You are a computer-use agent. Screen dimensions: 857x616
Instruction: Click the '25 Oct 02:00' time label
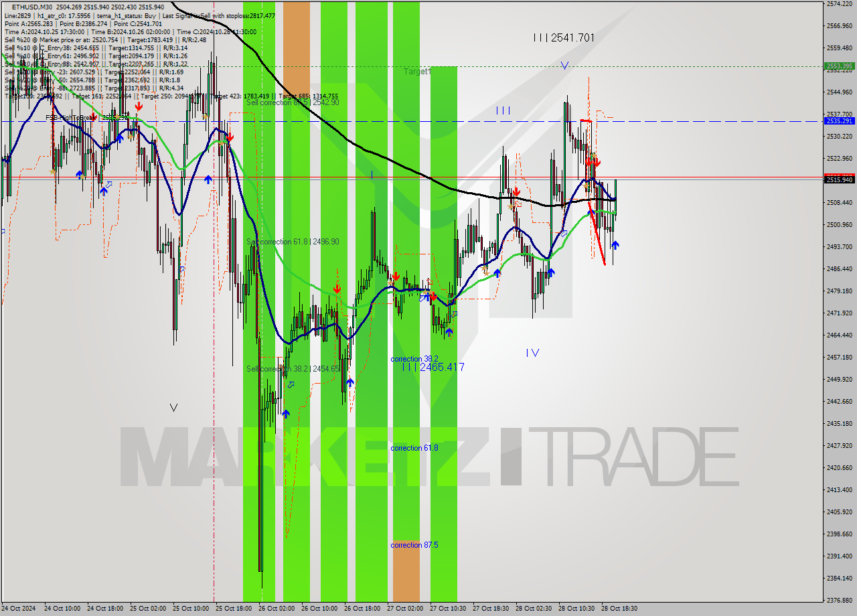148,609
